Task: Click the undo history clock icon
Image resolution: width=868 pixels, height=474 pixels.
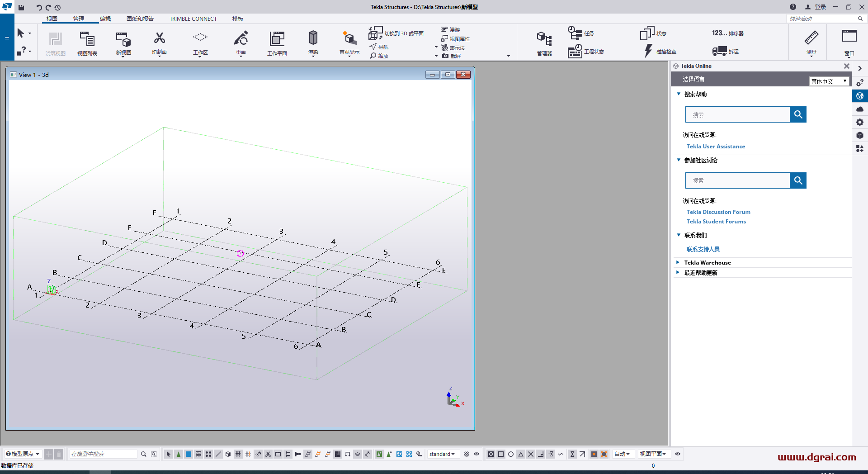Action: [57, 7]
